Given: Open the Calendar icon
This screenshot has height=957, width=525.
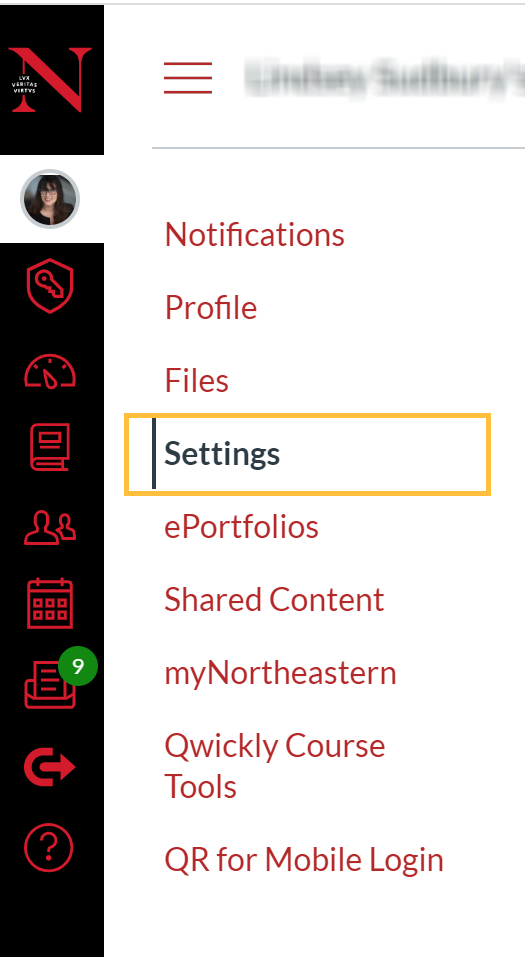Looking at the screenshot, I should pos(50,604).
